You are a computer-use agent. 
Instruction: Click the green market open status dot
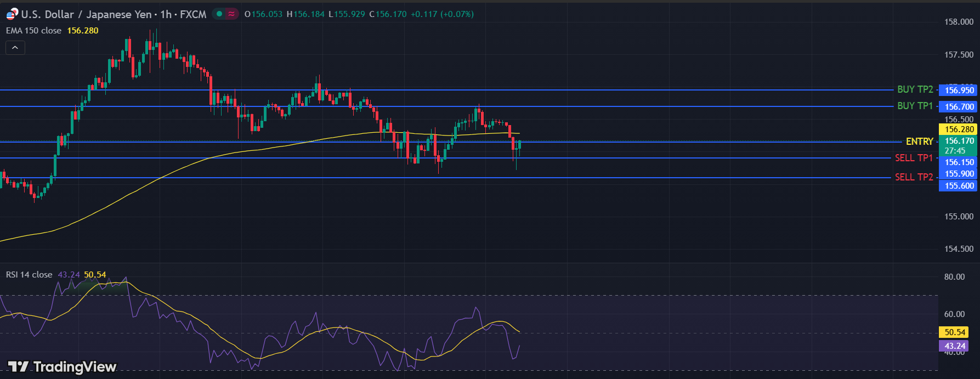click(219, 14)
